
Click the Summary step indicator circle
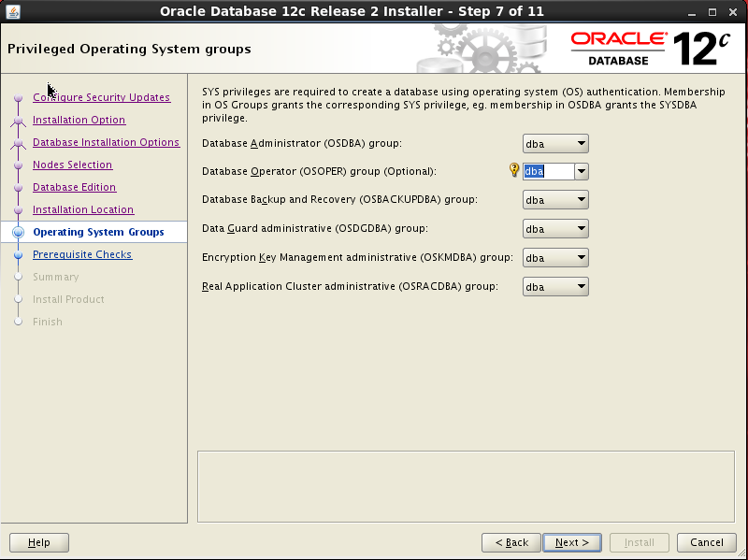pyautogui.click(x=19, y=277)
